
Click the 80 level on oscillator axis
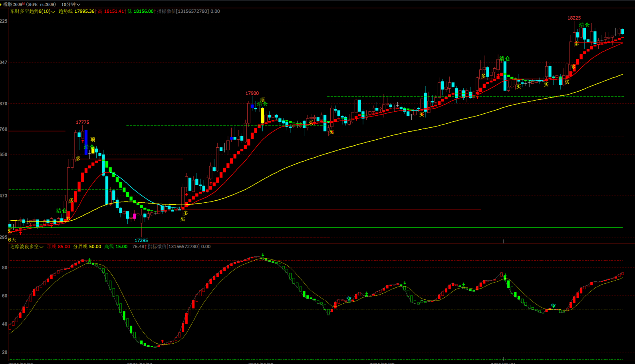pos(4,268)
